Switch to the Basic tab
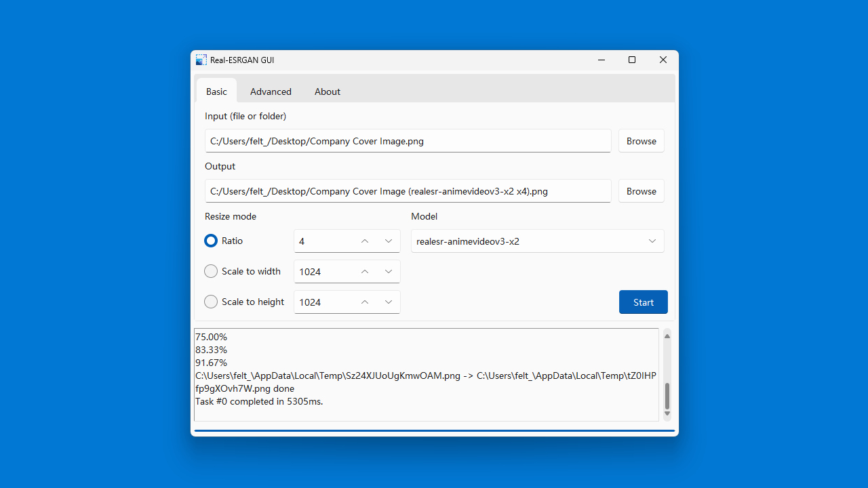The image size is (868, 488). (217, 91)
